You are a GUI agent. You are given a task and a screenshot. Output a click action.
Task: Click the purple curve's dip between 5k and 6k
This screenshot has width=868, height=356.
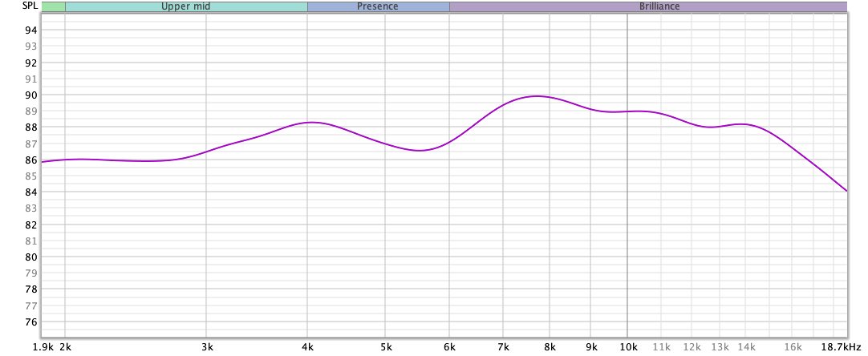(422, 151)
